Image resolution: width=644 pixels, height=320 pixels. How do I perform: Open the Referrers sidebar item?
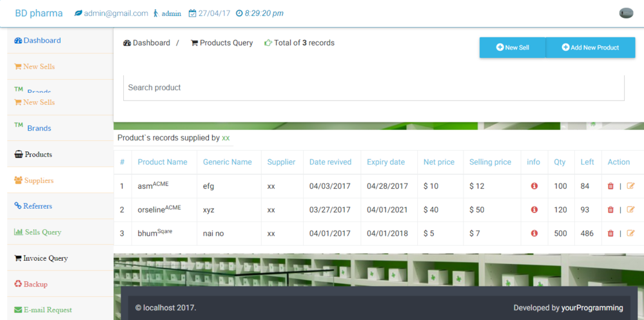[37, 206]
